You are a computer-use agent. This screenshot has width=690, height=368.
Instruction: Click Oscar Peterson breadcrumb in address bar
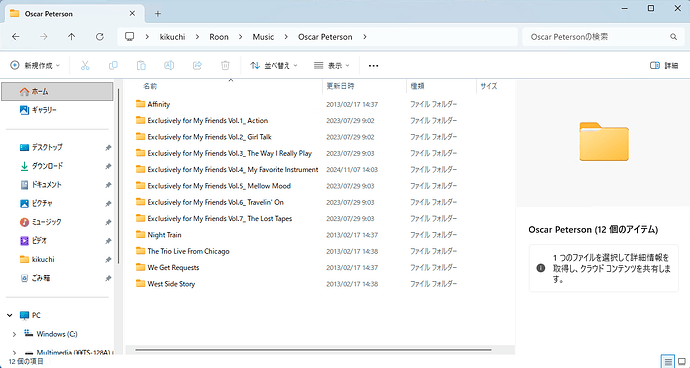tap(325, 37)
